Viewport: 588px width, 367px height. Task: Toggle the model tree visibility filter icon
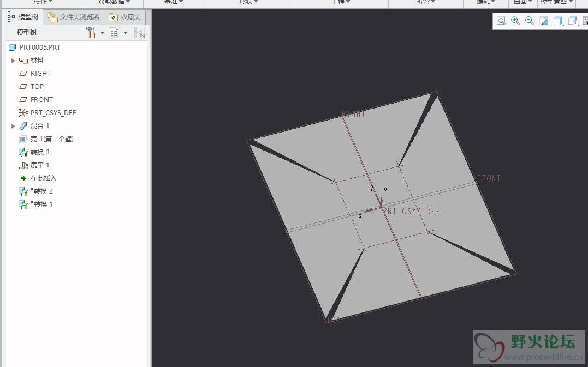pyautogui.click(x=140, y=33)
